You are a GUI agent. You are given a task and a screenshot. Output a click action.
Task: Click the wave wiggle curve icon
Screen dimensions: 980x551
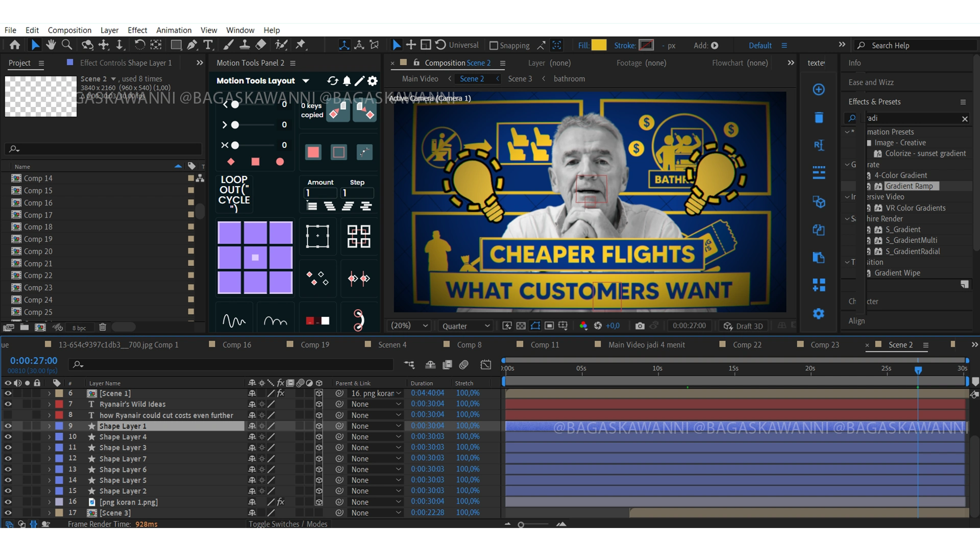(234, 320)
